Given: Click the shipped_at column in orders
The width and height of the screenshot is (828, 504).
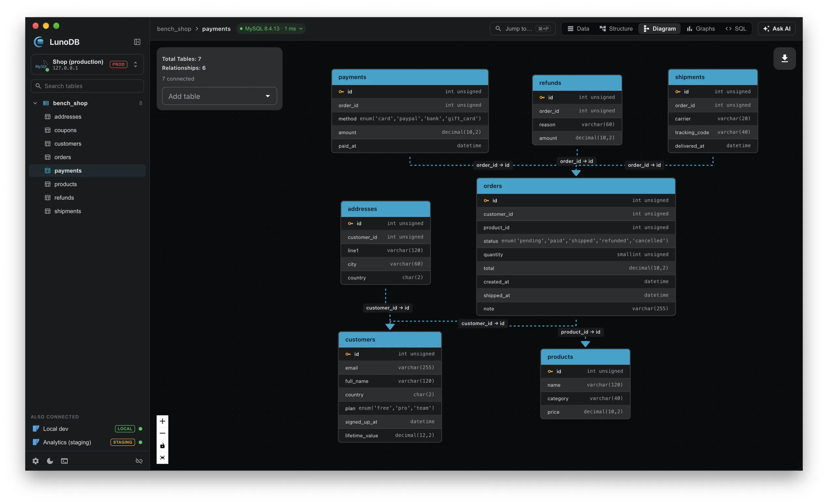Looking at the screenshot, I should coord(576,295).
